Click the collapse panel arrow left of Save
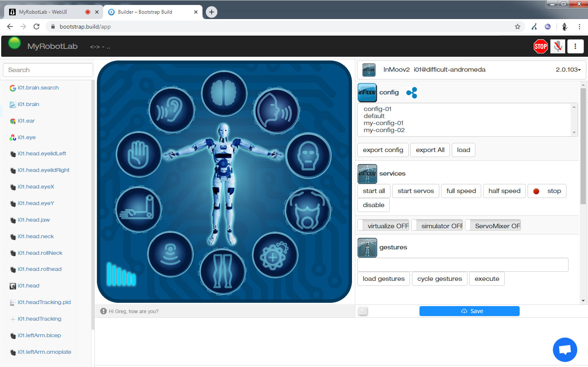Image resolution: width=588 pixels, height=367 pixels. click(363, 311)
